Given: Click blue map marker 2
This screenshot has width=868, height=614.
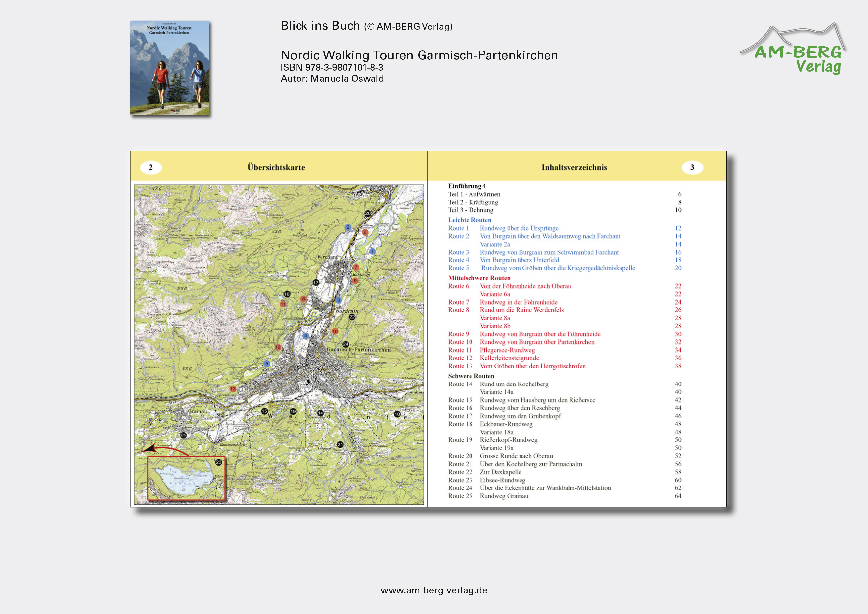Looking at the screenshot, I should click(348, 227).
